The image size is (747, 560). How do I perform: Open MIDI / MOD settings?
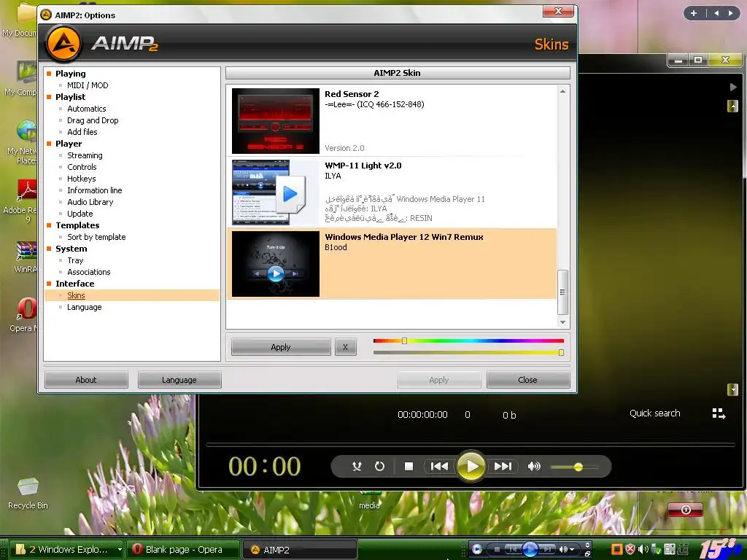(x=88, y=85)
